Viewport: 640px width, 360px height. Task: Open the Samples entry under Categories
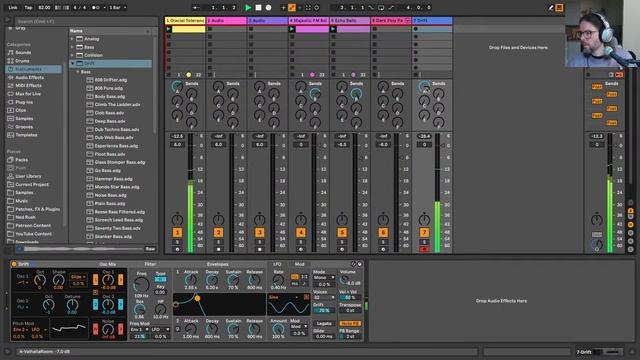[24, 118]
